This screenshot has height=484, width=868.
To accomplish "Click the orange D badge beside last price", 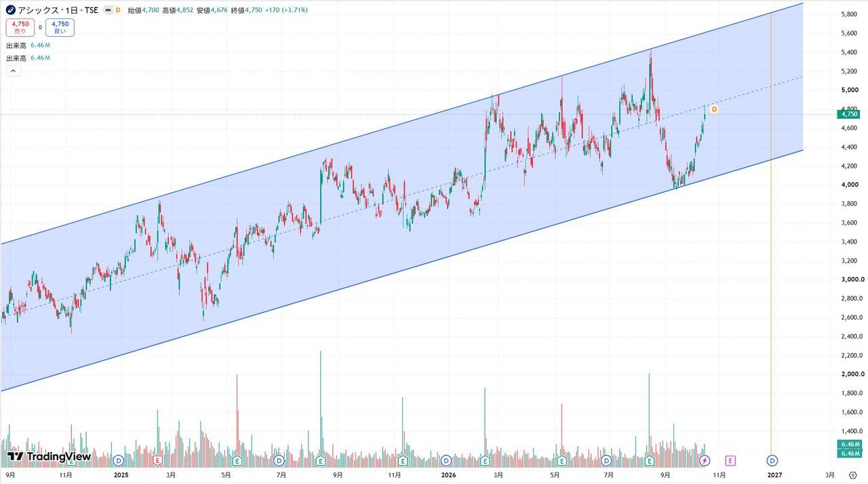I will (x=714, y=109).
